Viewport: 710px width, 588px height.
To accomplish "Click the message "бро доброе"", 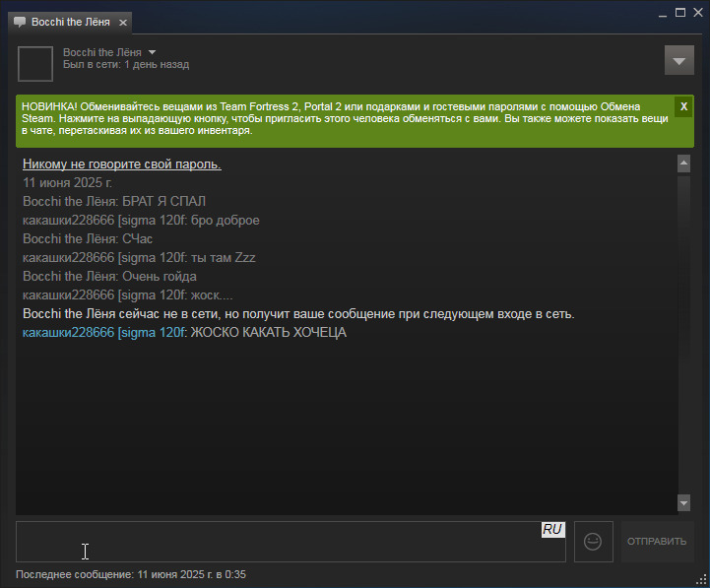I will pos(226,221).
